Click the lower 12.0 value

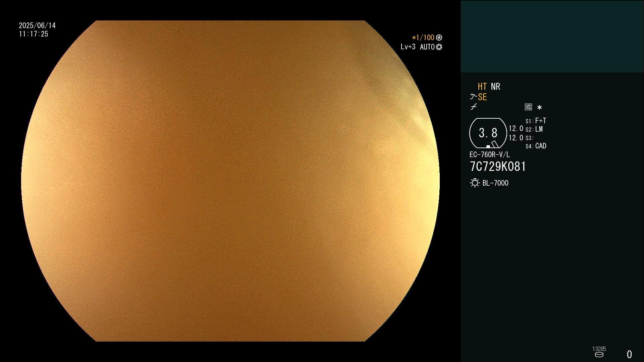(x=516, y=138)
